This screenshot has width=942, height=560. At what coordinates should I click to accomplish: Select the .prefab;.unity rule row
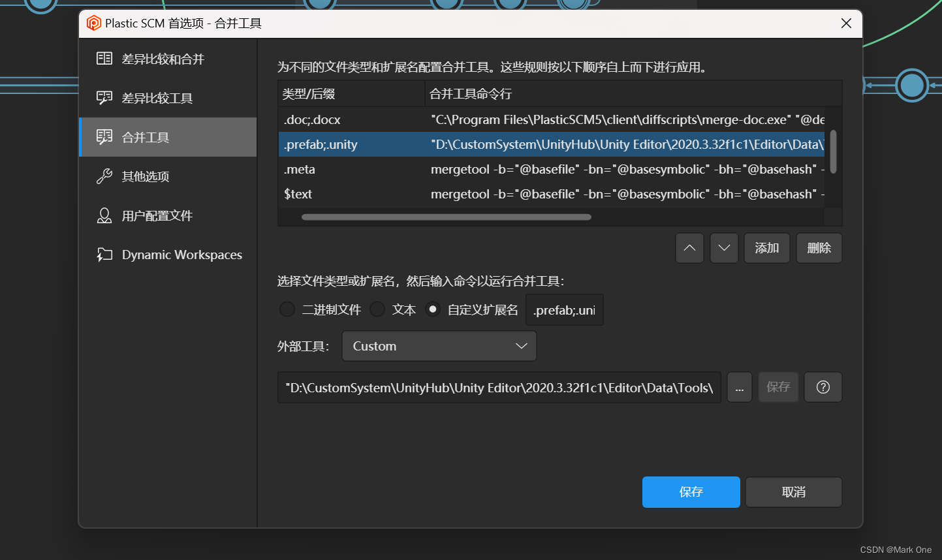[x=551, y=144]
